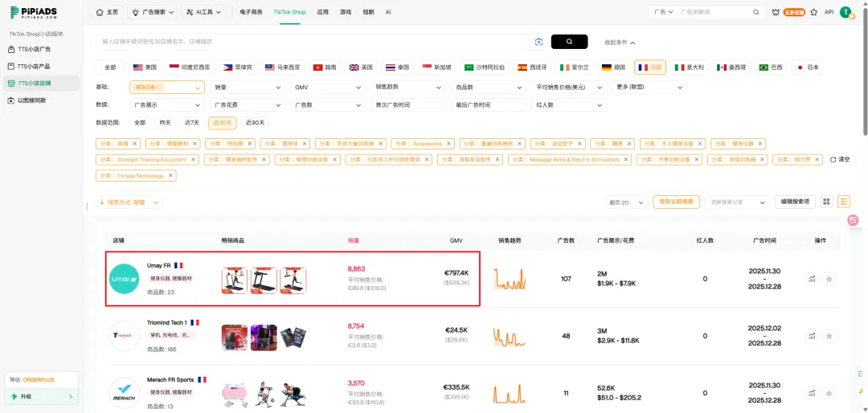Screen dimensions: 868x413
Task: Select the 全部 data range option
Action: coord(140,122)
